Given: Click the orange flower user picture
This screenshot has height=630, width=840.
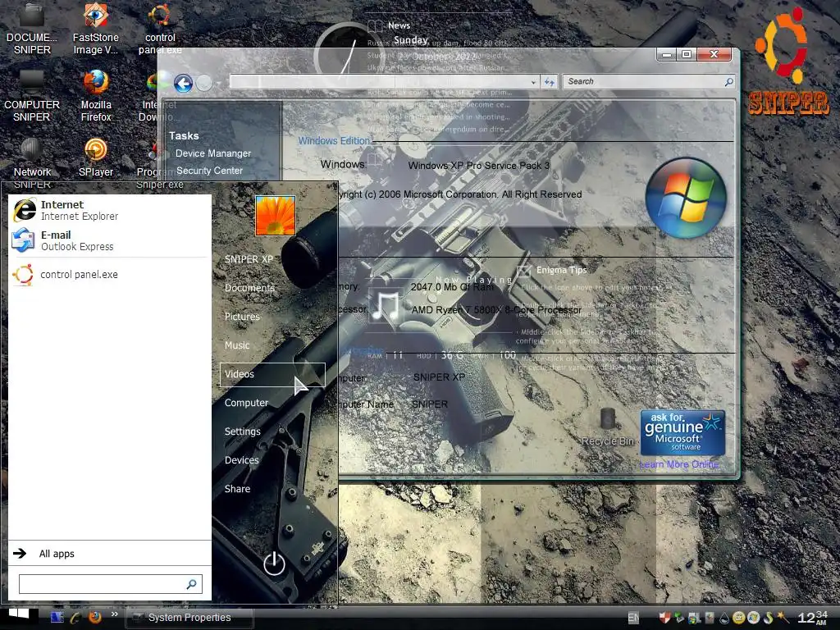Looking at the screenshot, I should (x=276, y=216).
